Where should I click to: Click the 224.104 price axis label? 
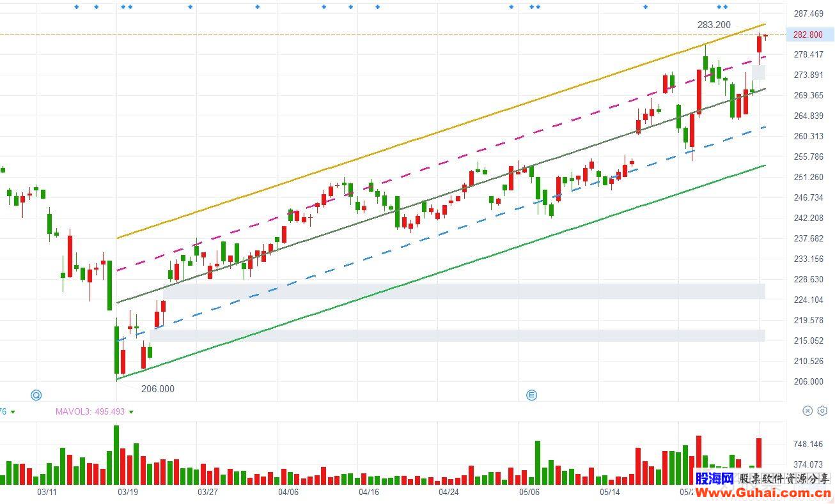click(x=808, y=300)
